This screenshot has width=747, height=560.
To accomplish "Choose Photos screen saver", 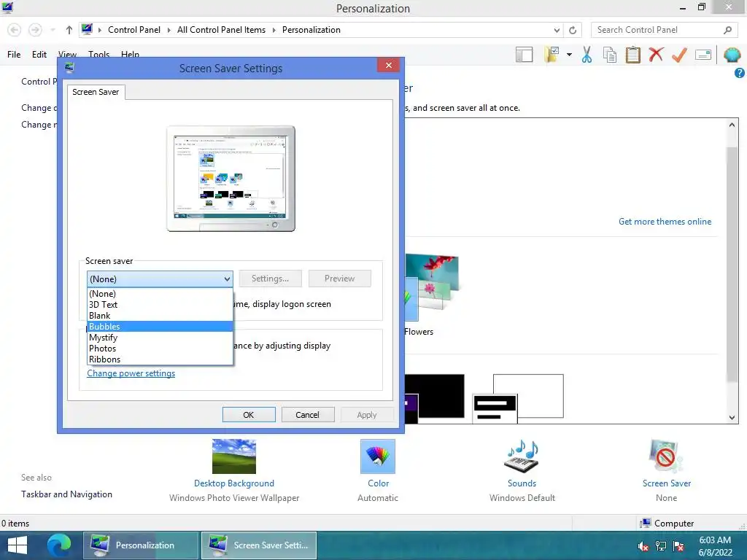I will pos(160,349).
